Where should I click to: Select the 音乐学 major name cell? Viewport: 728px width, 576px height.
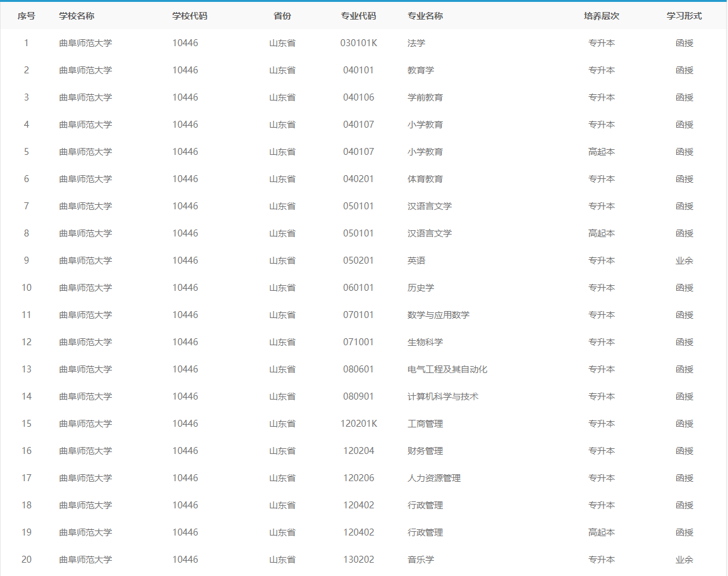[421, 560]
